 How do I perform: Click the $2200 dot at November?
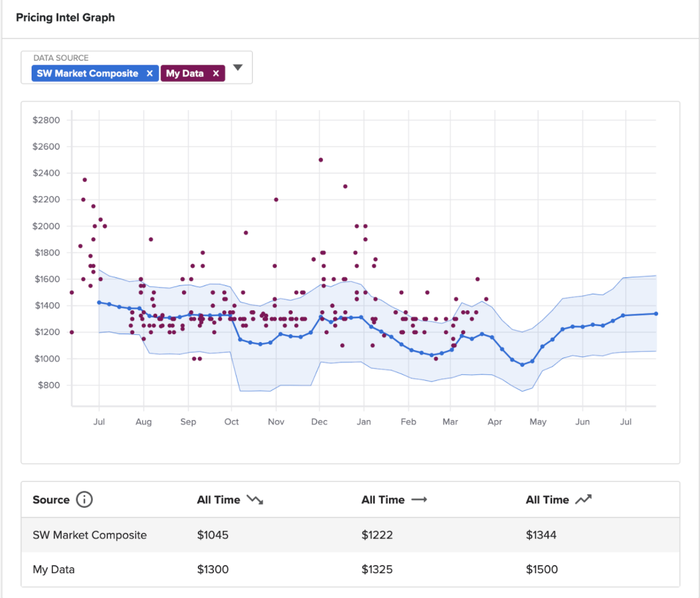point(276,200)
